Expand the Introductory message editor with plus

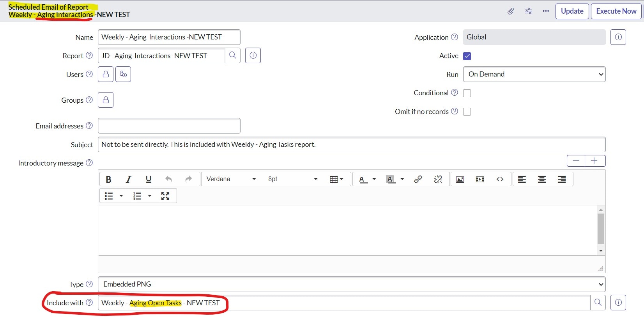595,161
